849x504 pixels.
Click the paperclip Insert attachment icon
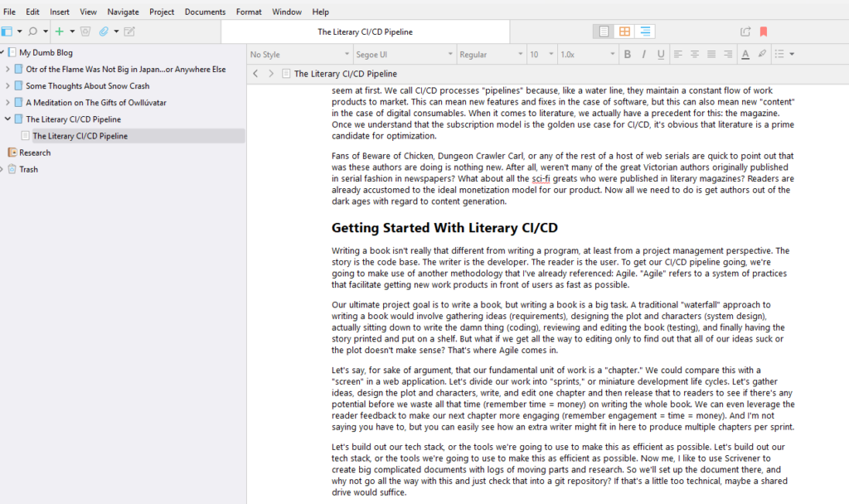(104, 31)
